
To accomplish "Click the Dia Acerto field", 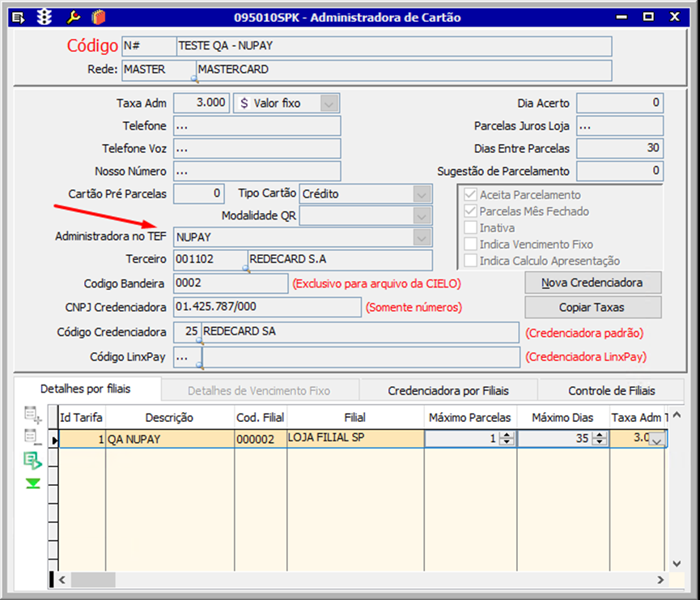I will pos(620,103).
